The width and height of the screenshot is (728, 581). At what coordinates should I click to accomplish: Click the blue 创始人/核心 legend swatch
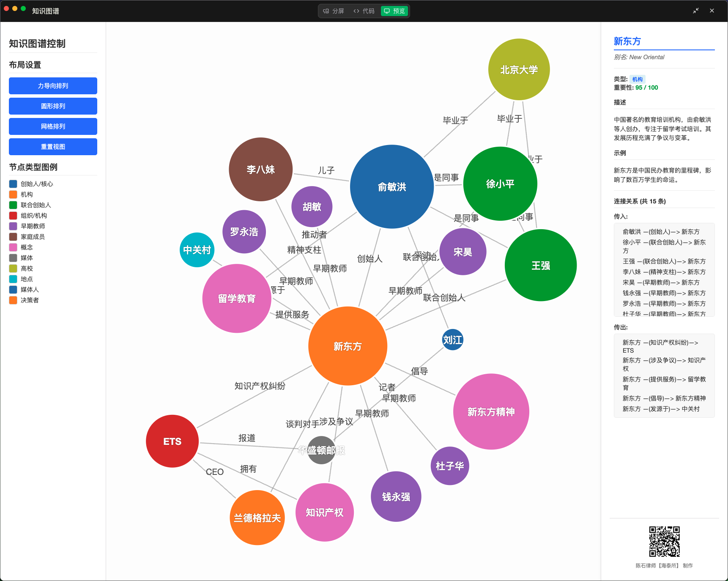(13, 184)
